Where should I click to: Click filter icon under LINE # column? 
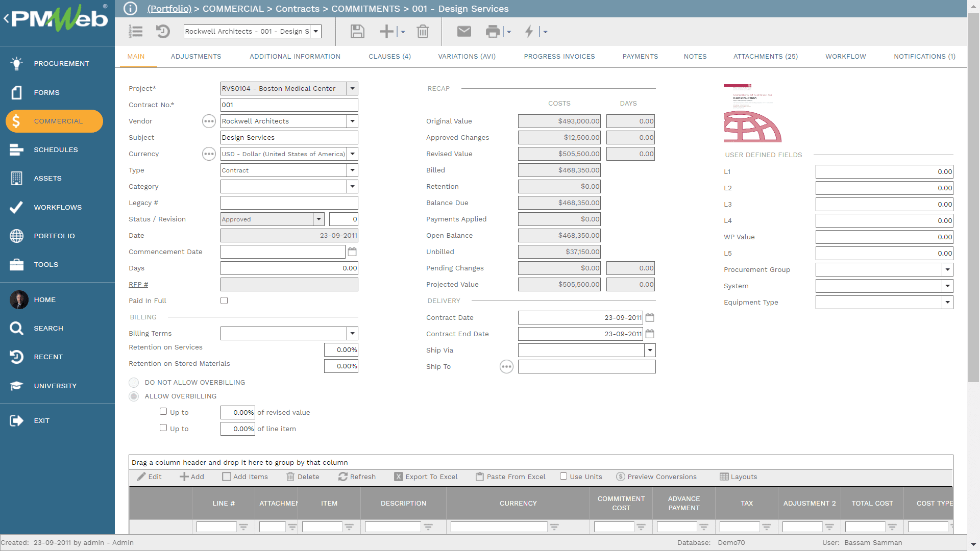pos(243,527)
